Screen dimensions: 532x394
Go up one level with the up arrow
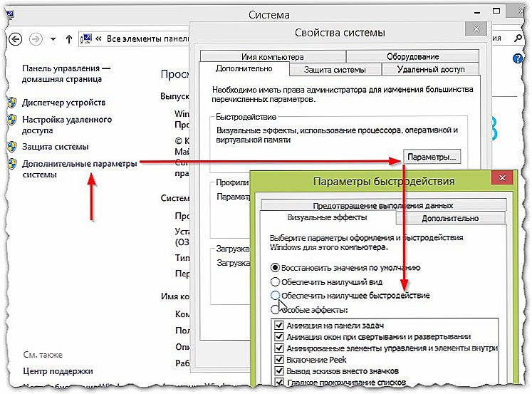pos(69,39)
